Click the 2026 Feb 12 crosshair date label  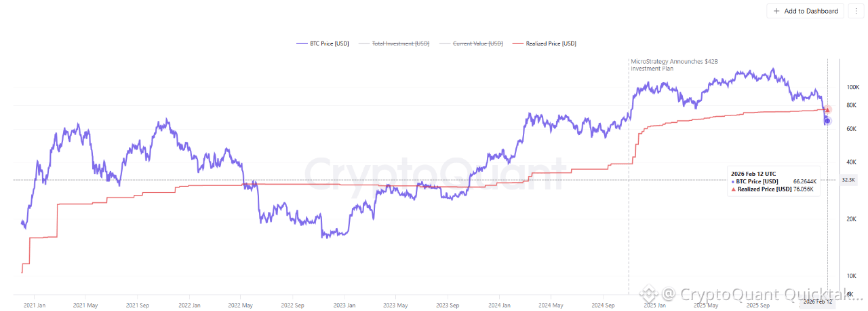tap(817, 301)
